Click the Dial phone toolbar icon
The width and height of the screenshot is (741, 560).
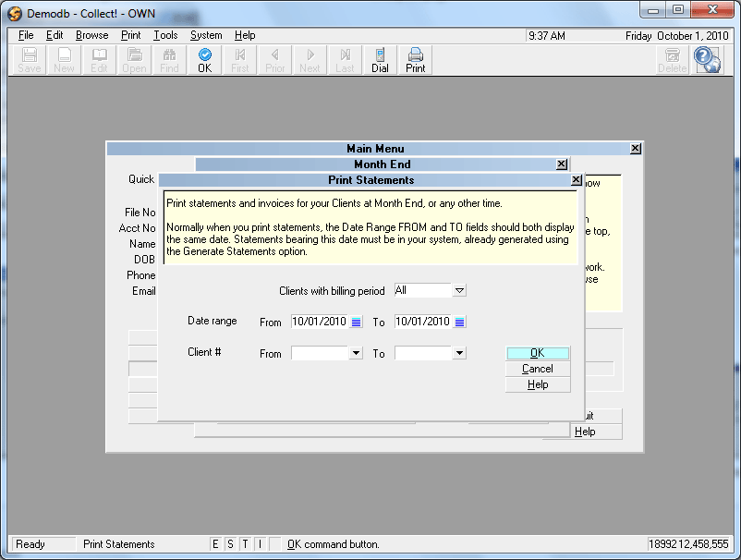[x=380, y=60]
